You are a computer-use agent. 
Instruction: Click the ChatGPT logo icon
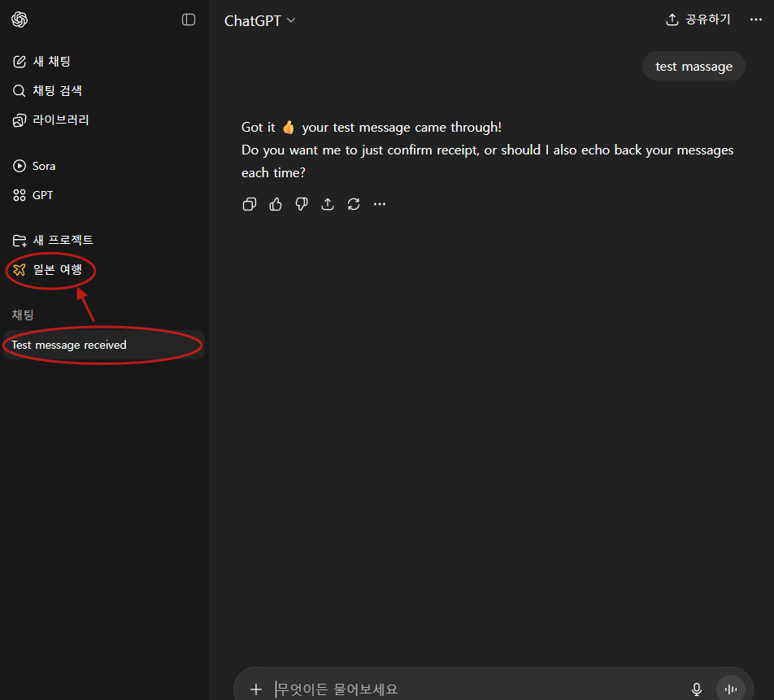20,20
